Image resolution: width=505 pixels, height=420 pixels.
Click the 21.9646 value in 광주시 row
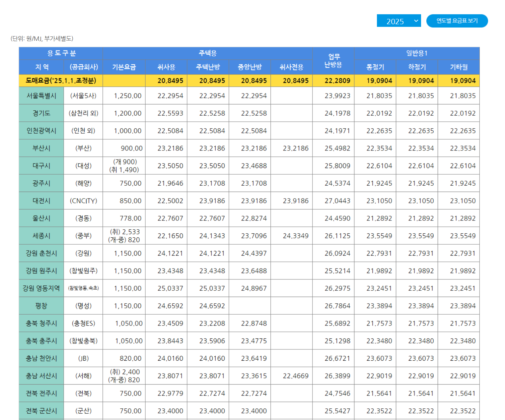coord(170,183)
